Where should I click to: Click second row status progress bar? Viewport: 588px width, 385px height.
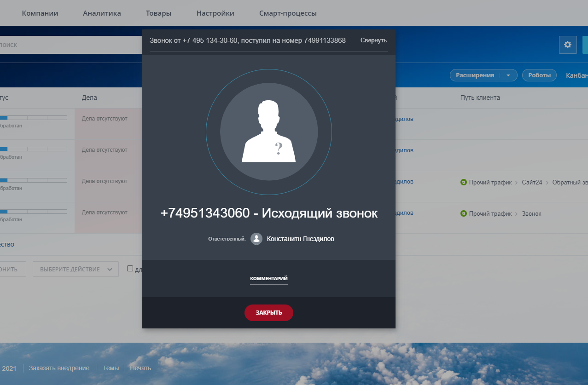point(34,149)
